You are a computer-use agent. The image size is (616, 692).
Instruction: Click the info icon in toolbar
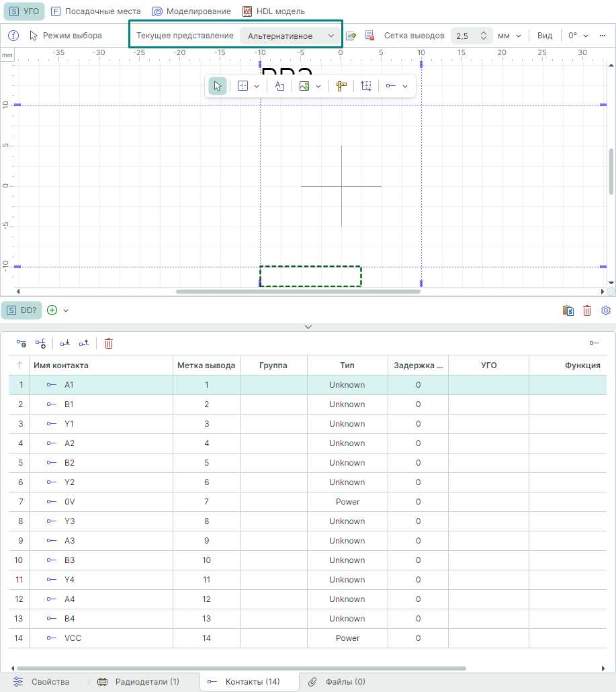[x=13, y=36]
